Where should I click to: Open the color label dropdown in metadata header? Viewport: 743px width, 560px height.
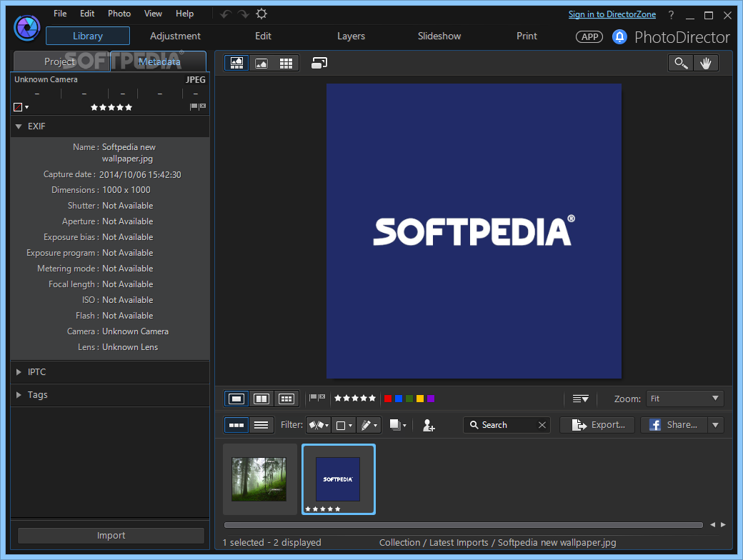point(21,107)
